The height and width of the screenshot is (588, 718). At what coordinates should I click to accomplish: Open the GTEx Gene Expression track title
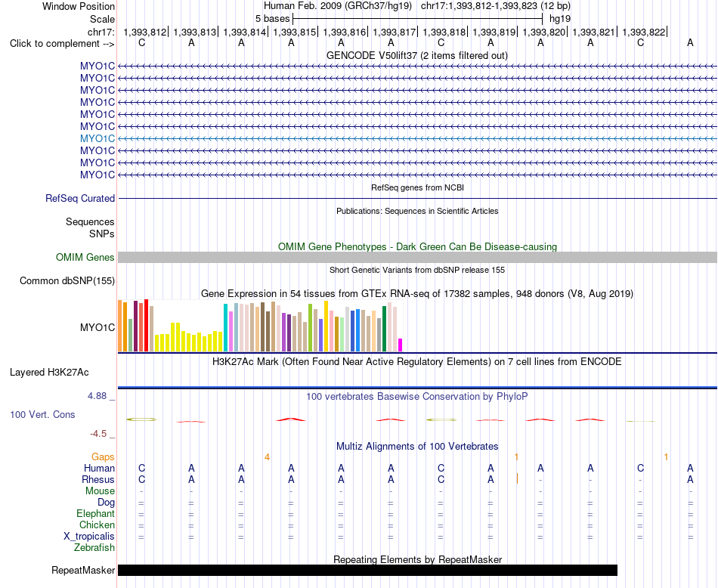tap(417, 293)
